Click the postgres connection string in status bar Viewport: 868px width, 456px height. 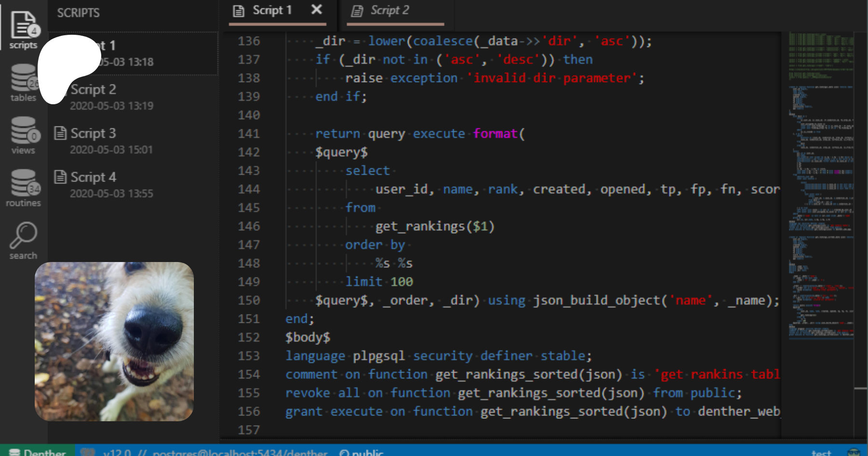coord(240,453)
